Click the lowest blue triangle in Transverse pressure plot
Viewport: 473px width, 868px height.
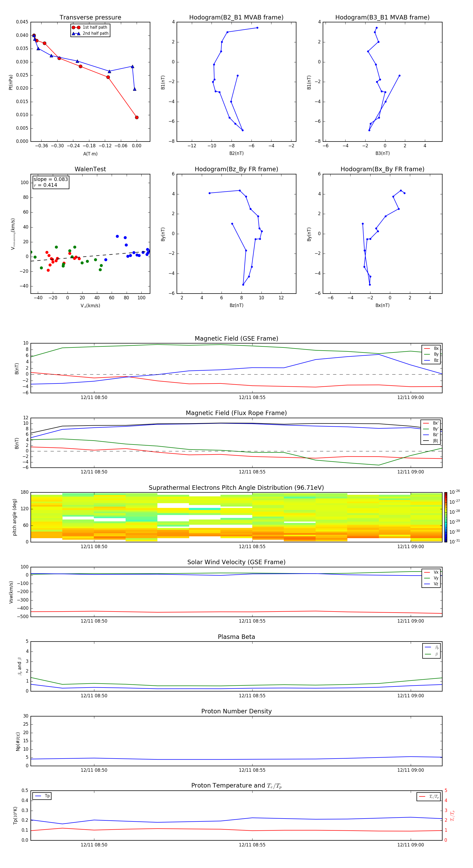(x=135, y=89)
